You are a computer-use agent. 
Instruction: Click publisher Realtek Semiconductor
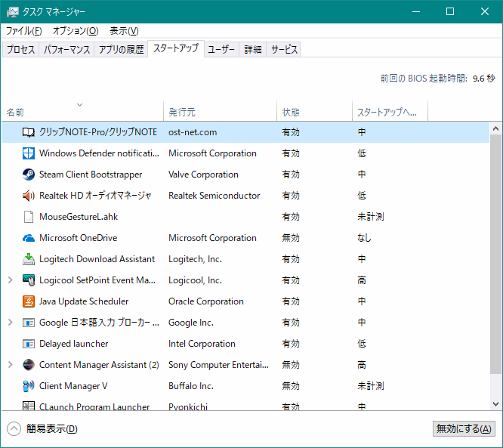coord(214,196)
